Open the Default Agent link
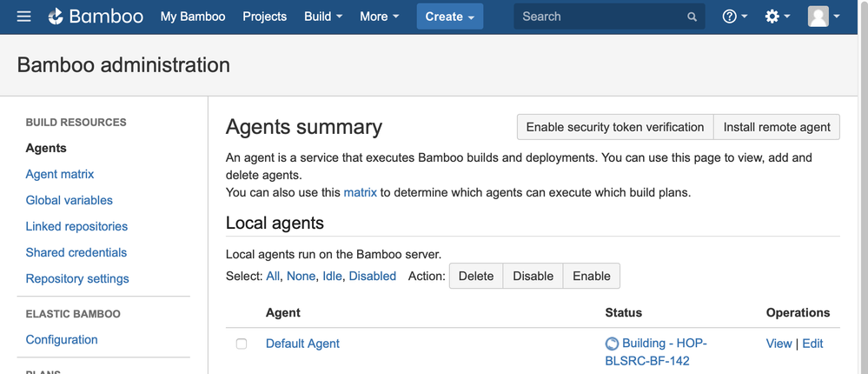Screen dimensions: 868x374 click(303, 344)
